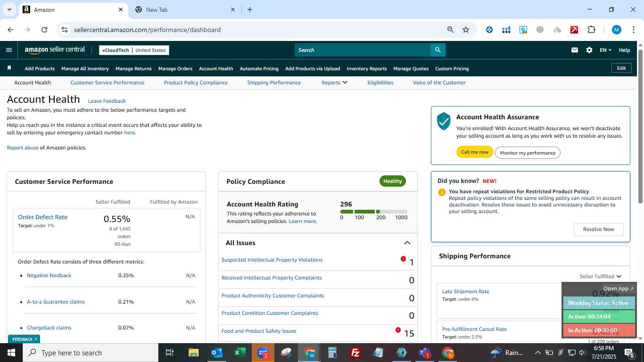Open Manage Orders from the bookmark bar
Viewport: 644px width, 362px height.
coord(175,68)
